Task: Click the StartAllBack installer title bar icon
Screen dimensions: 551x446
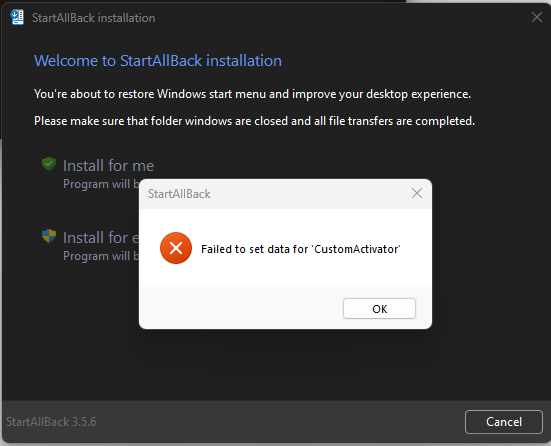Action: click(17, 17)
